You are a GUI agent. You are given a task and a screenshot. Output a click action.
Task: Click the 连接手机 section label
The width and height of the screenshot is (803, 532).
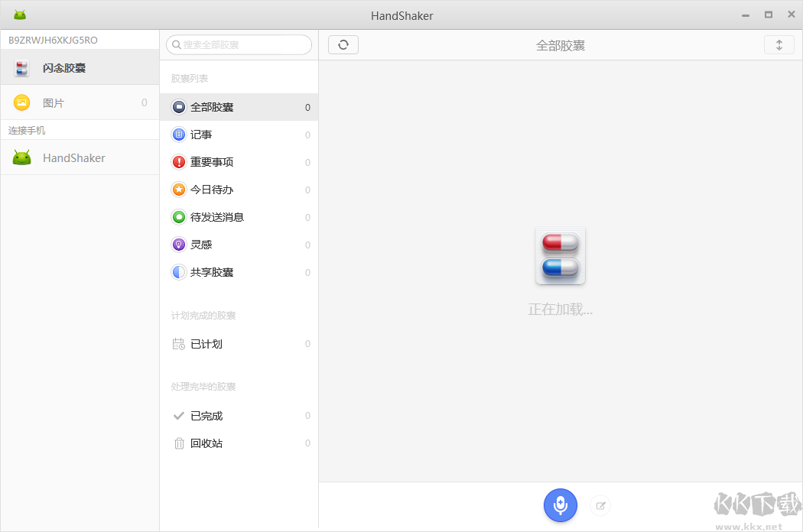coord(27,131)
